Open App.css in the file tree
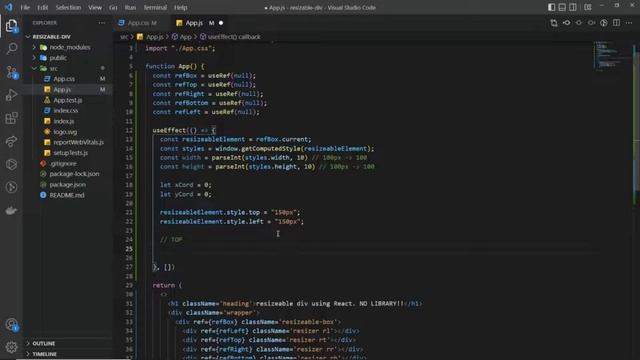The width and height of the screenshot is (640, 360). click(x=64, y=79)
